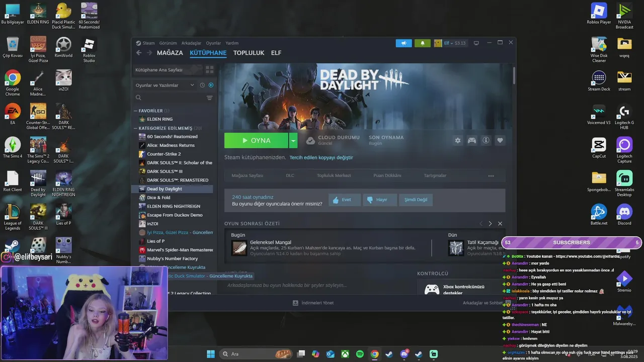Viewport: 644px width, 362px height.
Task: Open Discord from the taskbar
Action: pyautogui.click(x=404, y=354)
